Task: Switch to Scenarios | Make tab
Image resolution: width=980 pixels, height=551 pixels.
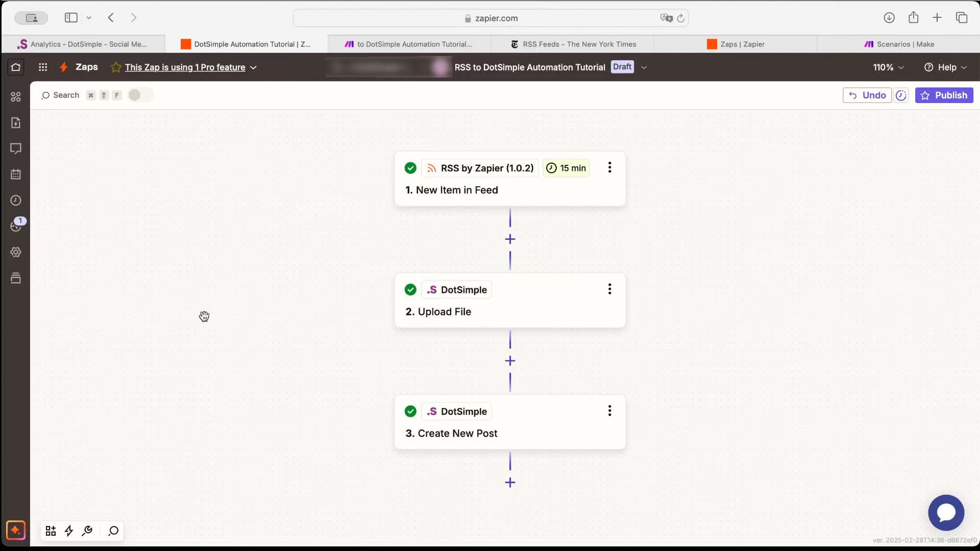Action: 898,44
